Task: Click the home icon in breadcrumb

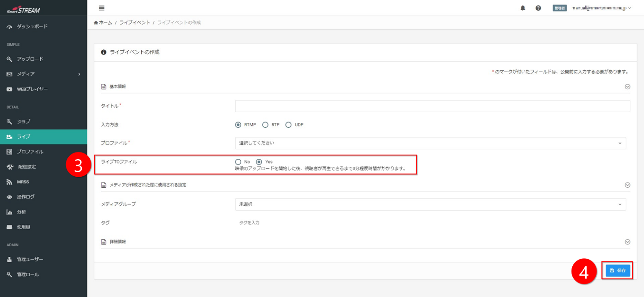Action: click(x=96, y=23)
